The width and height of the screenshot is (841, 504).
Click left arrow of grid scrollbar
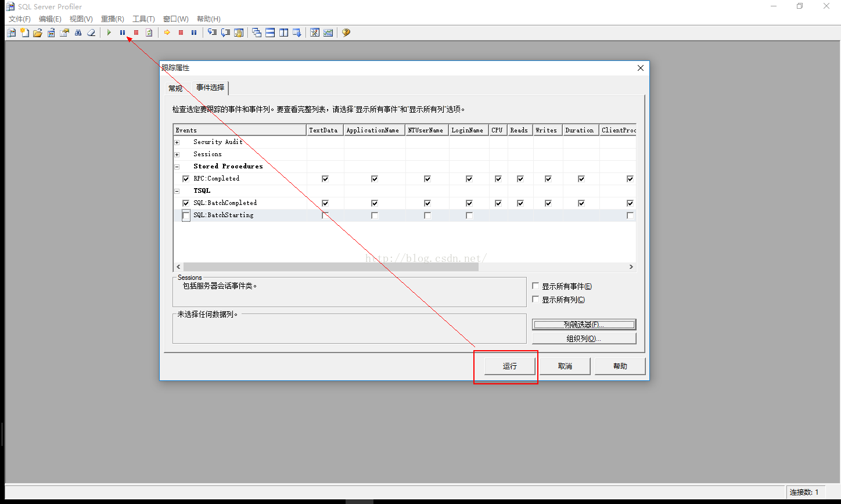pos(178,267)
